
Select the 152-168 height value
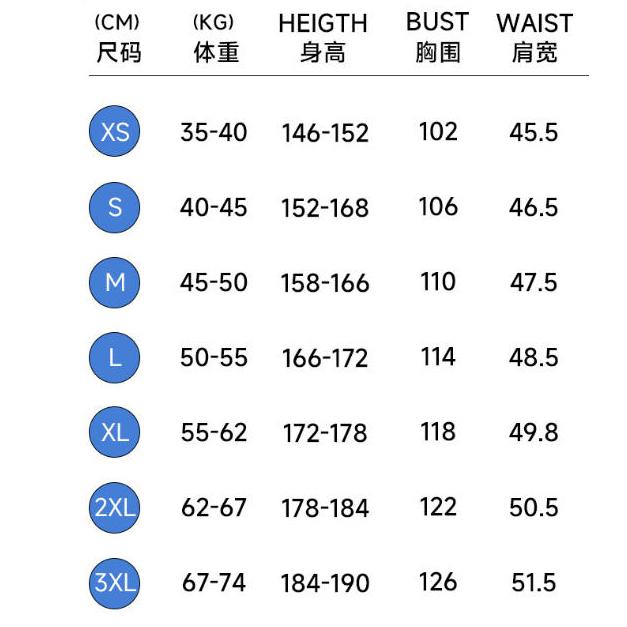click(325, 208)
